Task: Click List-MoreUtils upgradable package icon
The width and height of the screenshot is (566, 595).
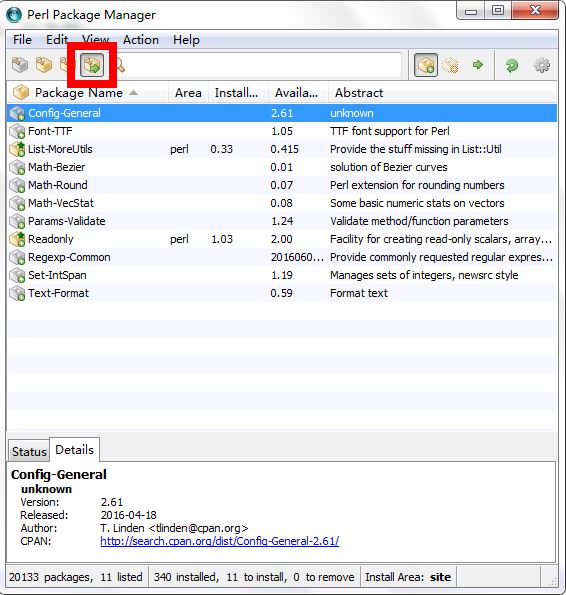Action: click(x=17, y=149)
